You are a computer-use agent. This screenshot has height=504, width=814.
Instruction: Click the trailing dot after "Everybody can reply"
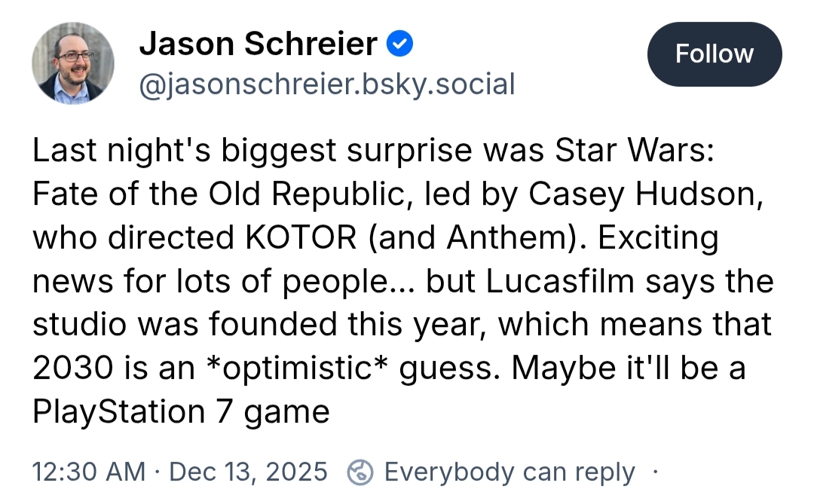(654, 472)
